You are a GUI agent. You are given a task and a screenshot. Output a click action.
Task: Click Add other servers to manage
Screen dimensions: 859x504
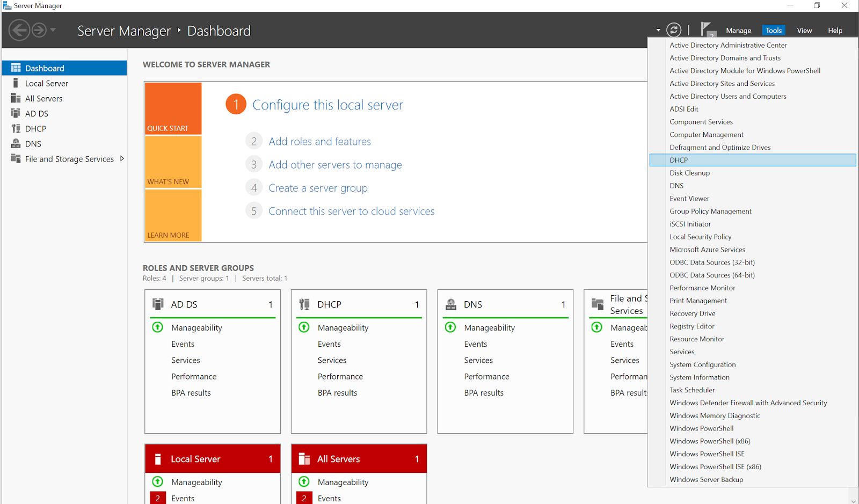[x=335, y=165]
